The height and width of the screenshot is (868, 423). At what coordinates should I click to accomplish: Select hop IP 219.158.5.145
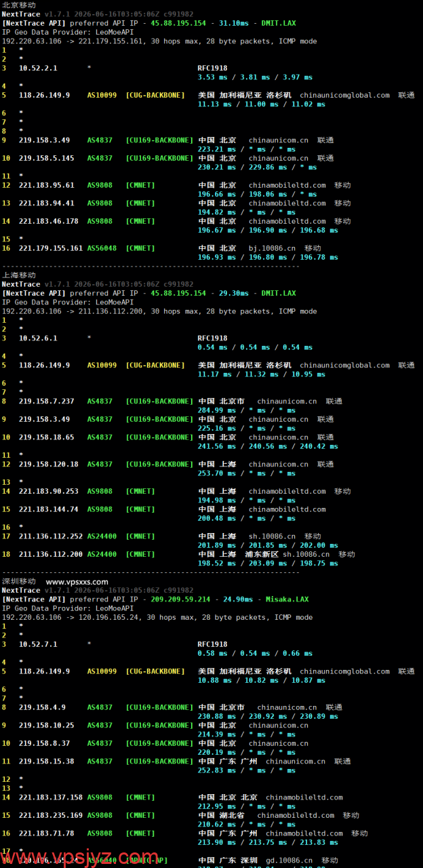point(47,158)
